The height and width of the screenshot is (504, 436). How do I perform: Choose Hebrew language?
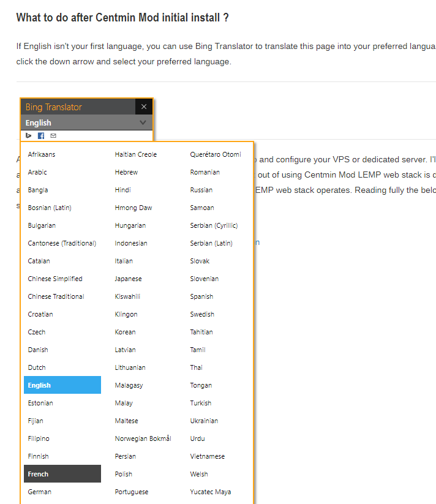[x=126, y=172]
